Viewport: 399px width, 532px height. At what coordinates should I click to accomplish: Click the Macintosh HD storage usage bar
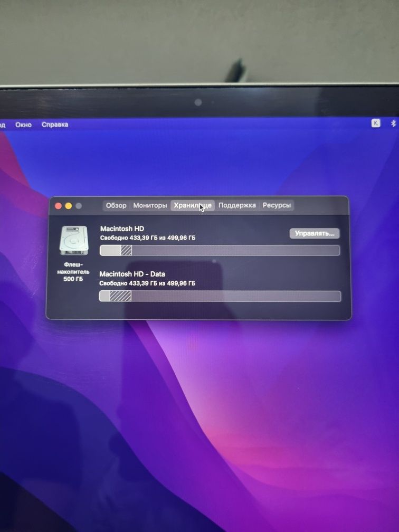point(220,250)
